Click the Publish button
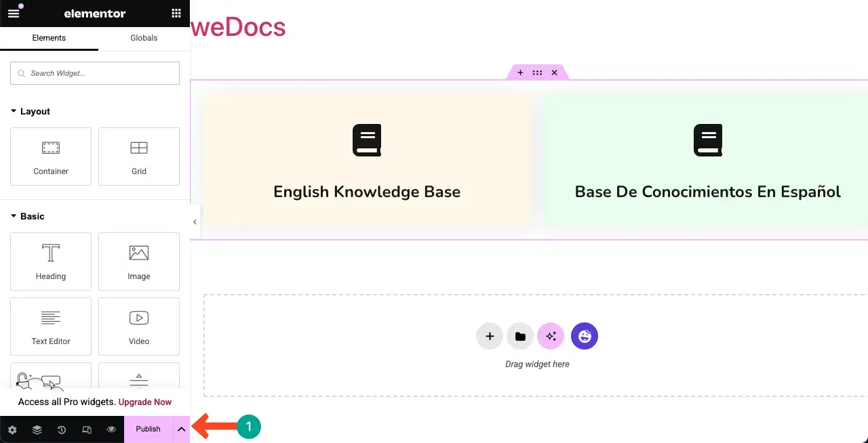The width and height of the screenshot is (868, 443). click(148, 429)
